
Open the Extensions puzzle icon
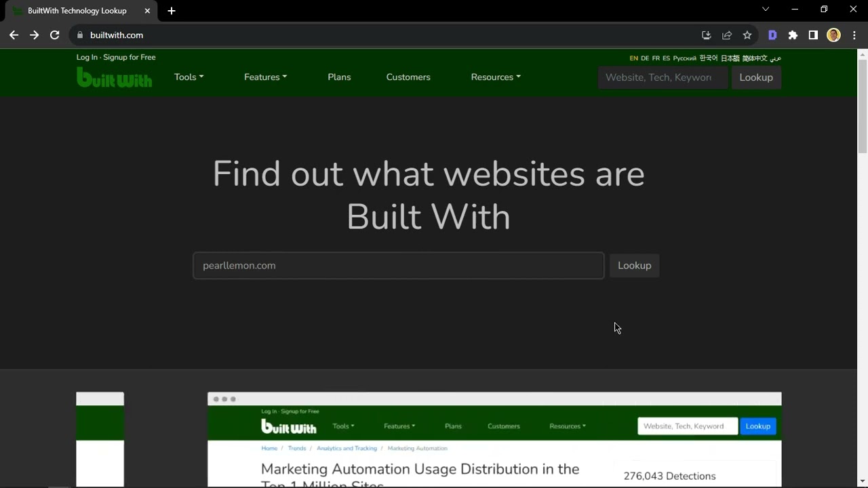coord(793,35)
